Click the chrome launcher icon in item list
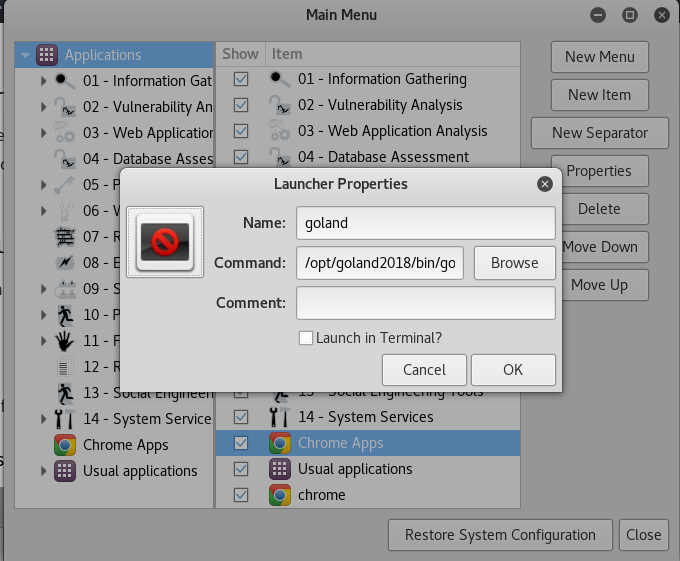This screenshot has width=680, height=561. tap(280, 495)
